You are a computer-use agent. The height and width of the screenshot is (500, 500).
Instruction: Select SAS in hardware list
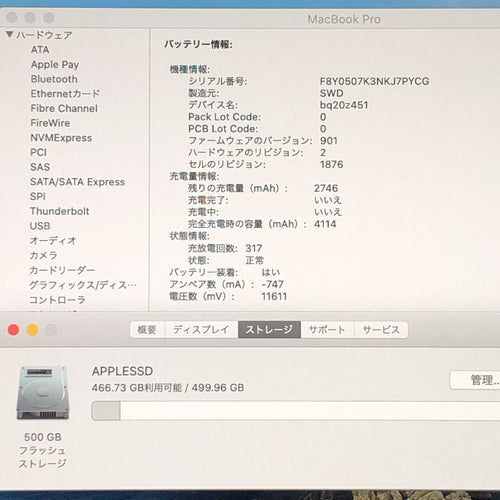click(40, 167)
